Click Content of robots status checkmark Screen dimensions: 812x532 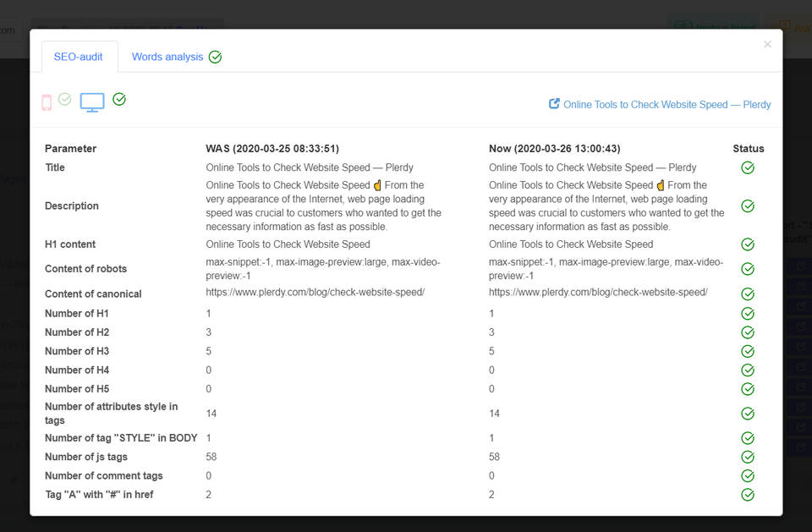click(x=748, y=269)
